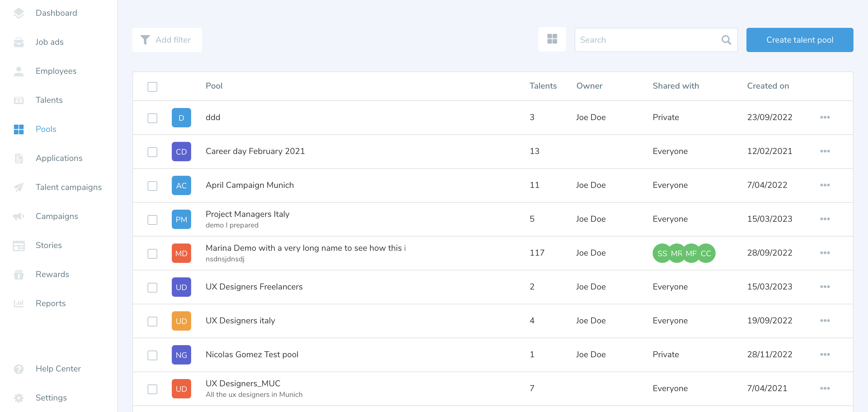The height and width of the screenshot is (412, 868).
Task: Click the Job ads briefcase icon
Action: pos(19,42)
